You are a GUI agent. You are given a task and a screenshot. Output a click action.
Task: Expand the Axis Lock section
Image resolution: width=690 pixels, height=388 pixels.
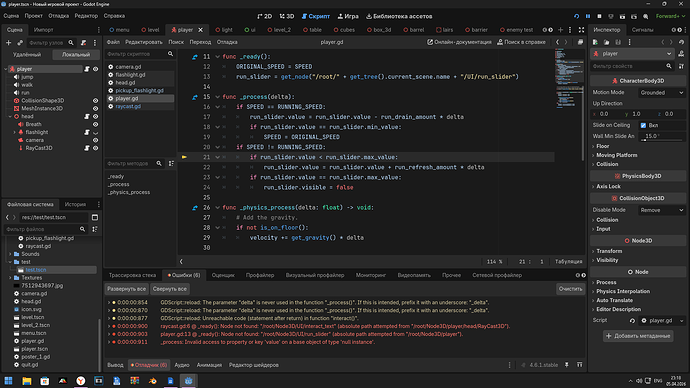tap(608, 187)
